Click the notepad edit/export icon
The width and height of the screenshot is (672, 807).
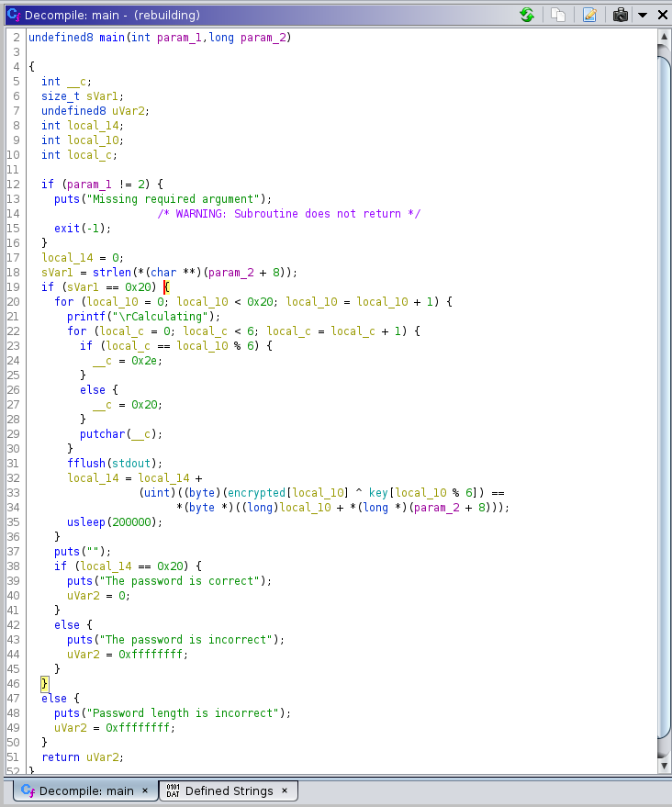tap(589, 15)
